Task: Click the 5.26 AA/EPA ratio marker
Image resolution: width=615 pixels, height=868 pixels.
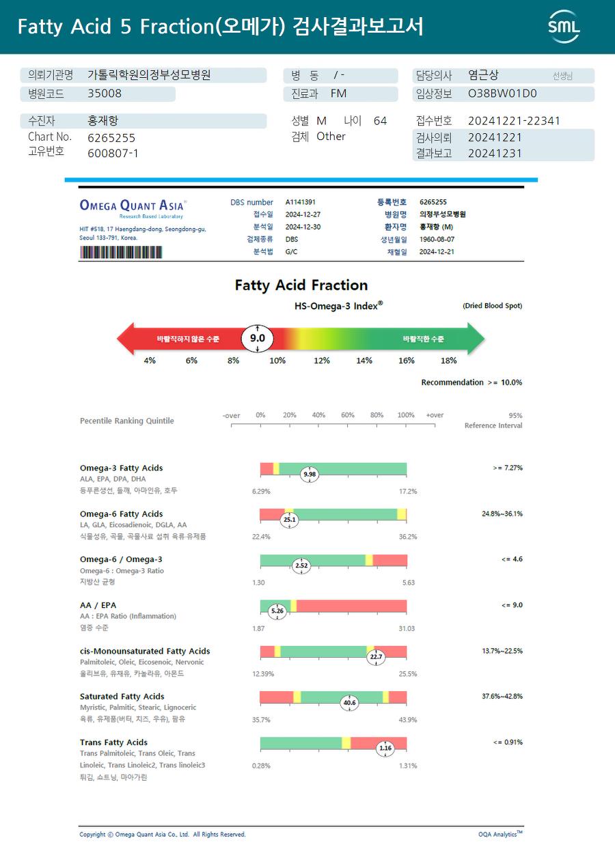Action: tap(277, 611)
